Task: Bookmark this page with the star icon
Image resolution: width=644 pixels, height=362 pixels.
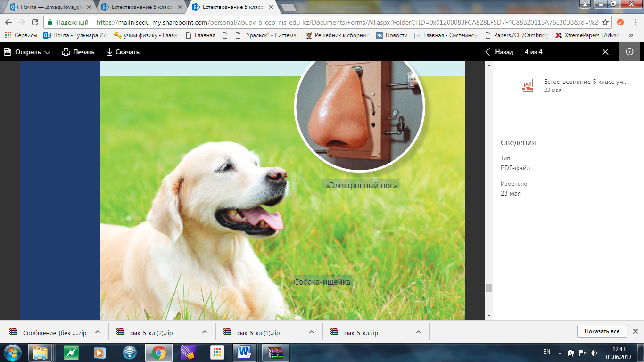Action: coord(605,22)
